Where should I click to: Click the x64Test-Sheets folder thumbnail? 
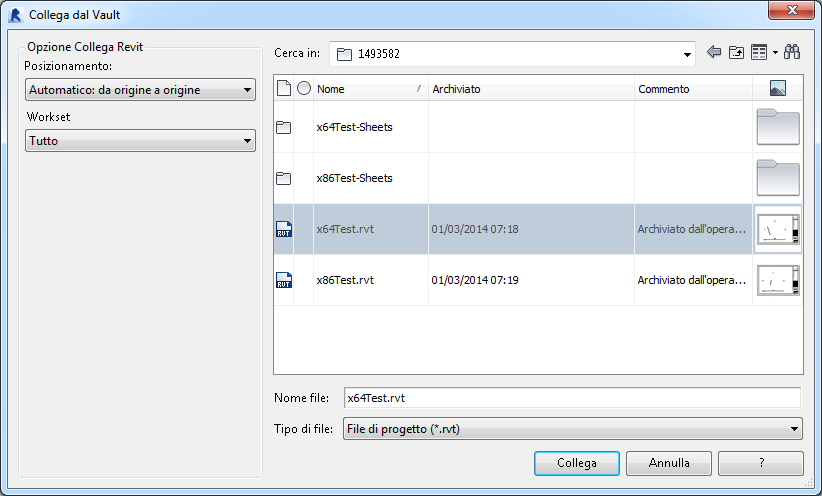(778, 127)
